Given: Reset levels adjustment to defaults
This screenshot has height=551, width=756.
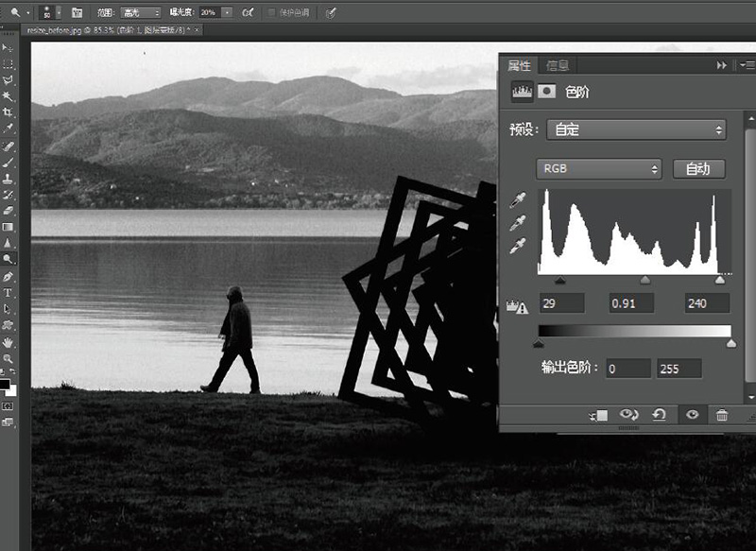Looking at the screenshot, I should [x=660, y=415].
